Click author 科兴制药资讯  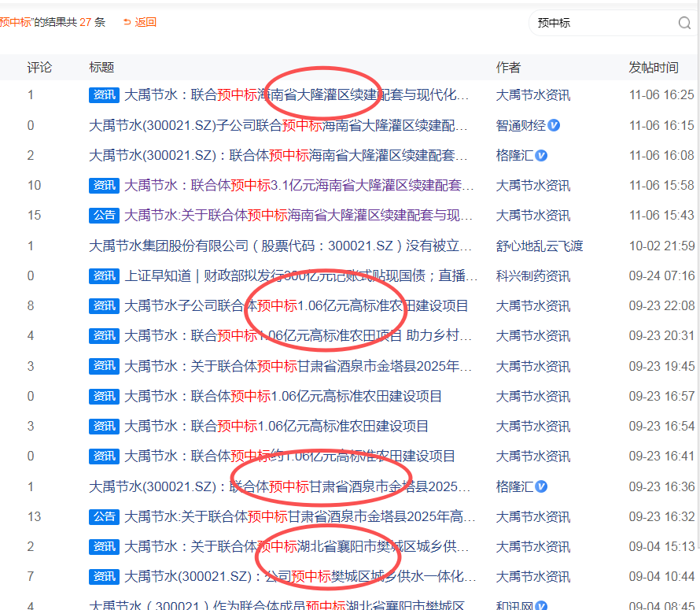click(533, 275)
